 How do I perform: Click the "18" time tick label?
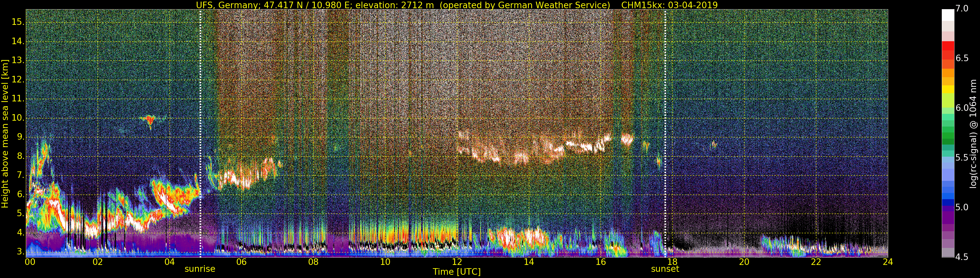[672, 262]
